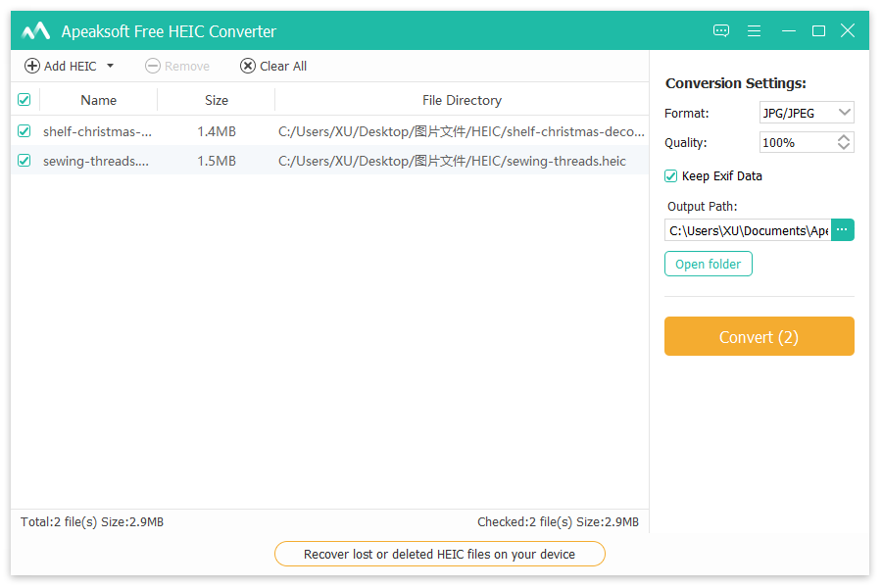Click the Add HEIC plus icon
Image resolution: width=882 pixels, height=588 pixels.
(x=32, y=66)
